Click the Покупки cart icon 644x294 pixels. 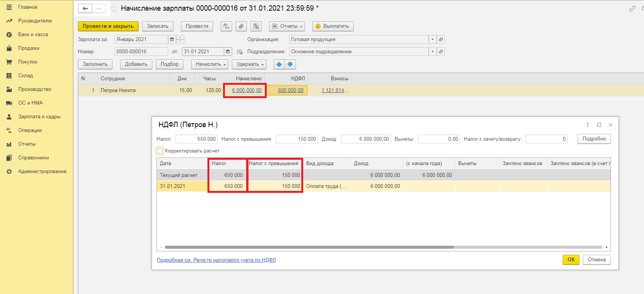pos(9,62)
